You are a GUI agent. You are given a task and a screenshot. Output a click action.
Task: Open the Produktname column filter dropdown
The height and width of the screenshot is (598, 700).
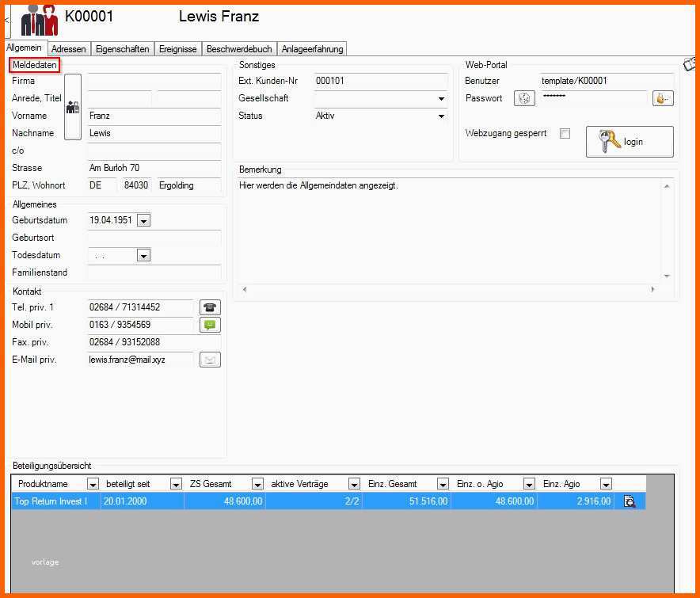pyautogui.click(x=93, y=484)
